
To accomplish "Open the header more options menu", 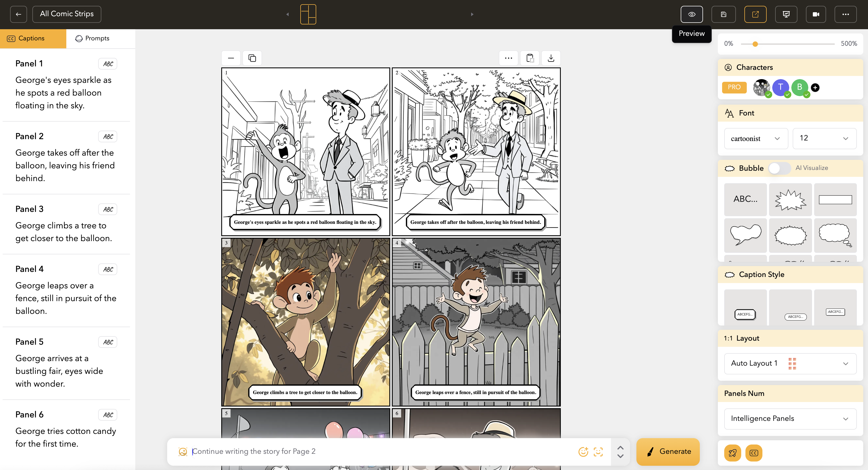I will [845, 14].
